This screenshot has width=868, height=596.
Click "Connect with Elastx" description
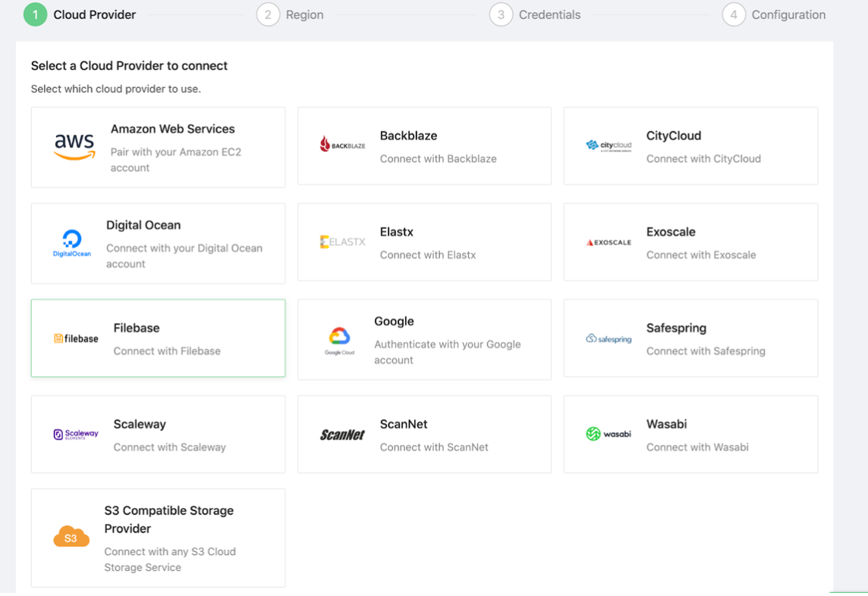428,255
